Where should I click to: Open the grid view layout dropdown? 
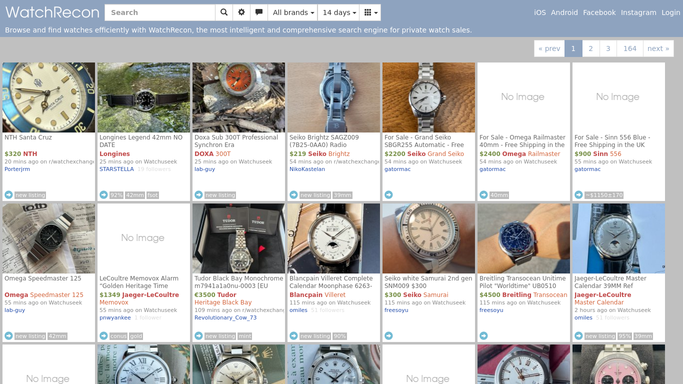(x=371, y=13)
